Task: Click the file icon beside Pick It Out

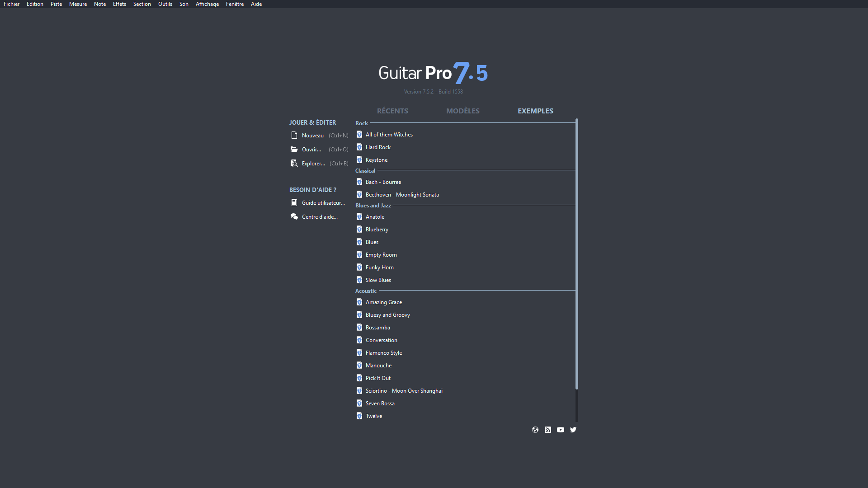Action: tap(359, 378)
